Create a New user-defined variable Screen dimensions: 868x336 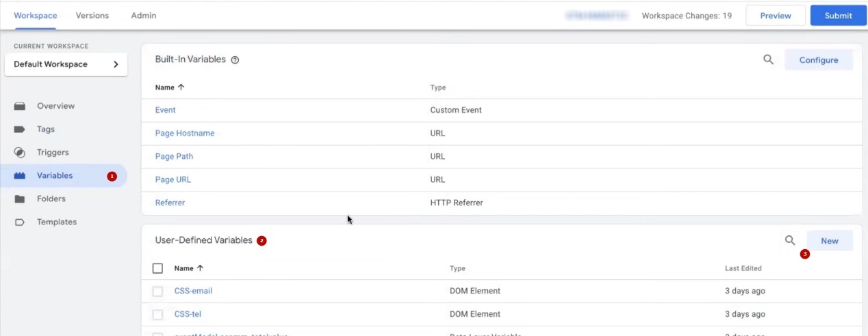click(829, 241)
